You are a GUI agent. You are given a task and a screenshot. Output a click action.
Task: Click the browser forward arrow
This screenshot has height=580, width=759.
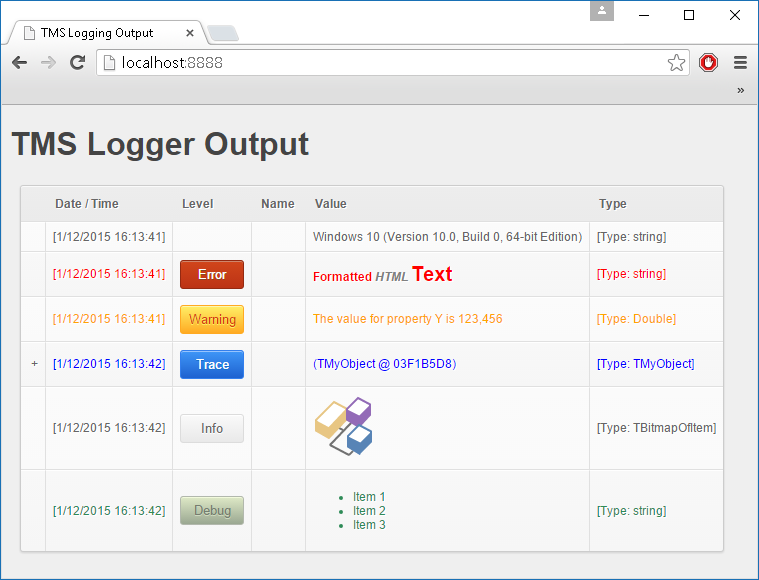click(48, 63)
